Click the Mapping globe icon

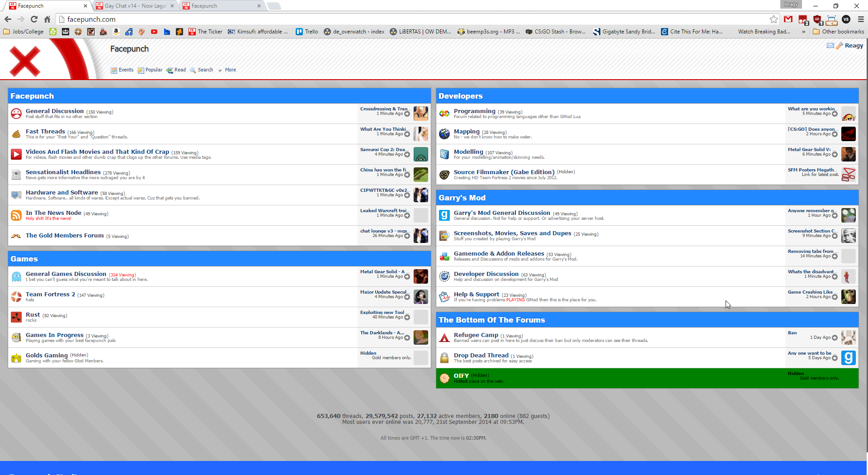(444, 134)
